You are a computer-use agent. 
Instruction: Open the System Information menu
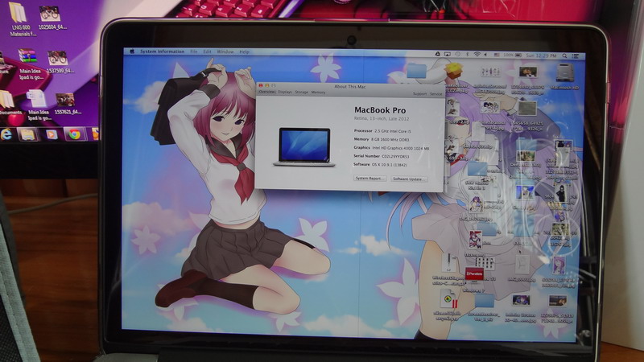click(159, 51)
